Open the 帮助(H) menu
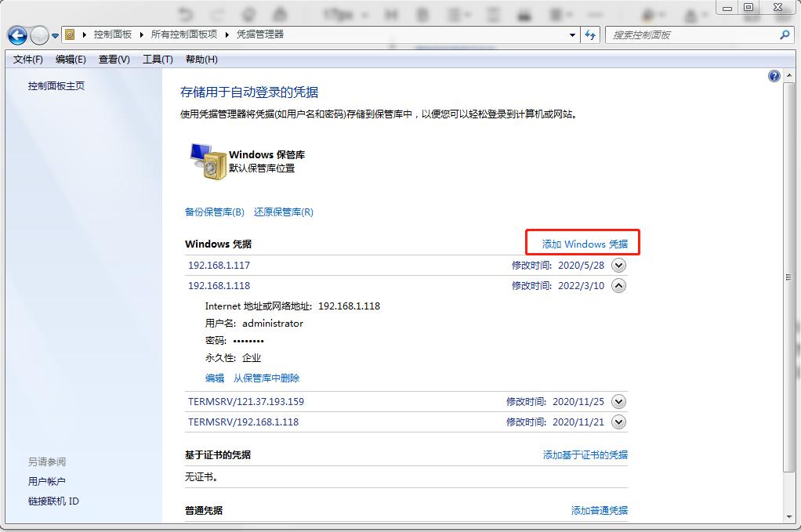Image resolution: width=801 pixels, height=532 pixels. point(201,60)
